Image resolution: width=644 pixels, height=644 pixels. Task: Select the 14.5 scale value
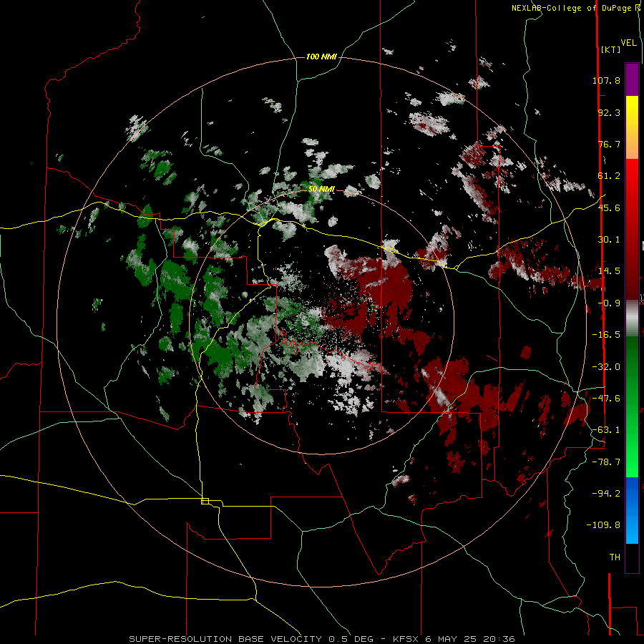[609, 271]
